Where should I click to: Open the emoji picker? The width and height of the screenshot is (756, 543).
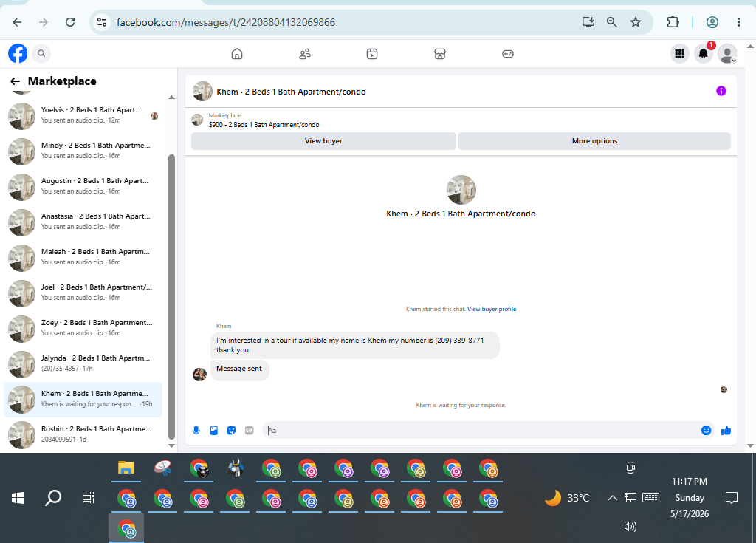point(706,431)
